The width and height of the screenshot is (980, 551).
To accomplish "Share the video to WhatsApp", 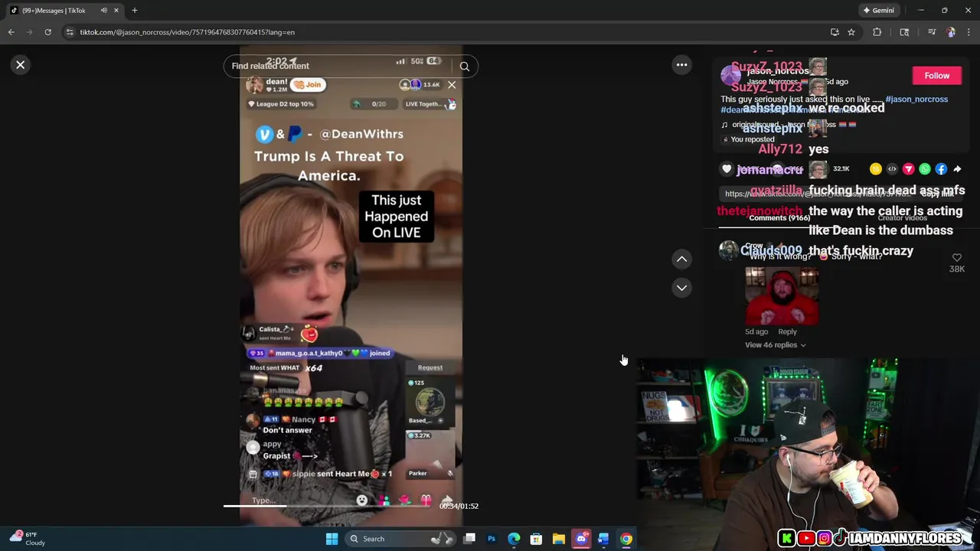I will coord(925,169).
